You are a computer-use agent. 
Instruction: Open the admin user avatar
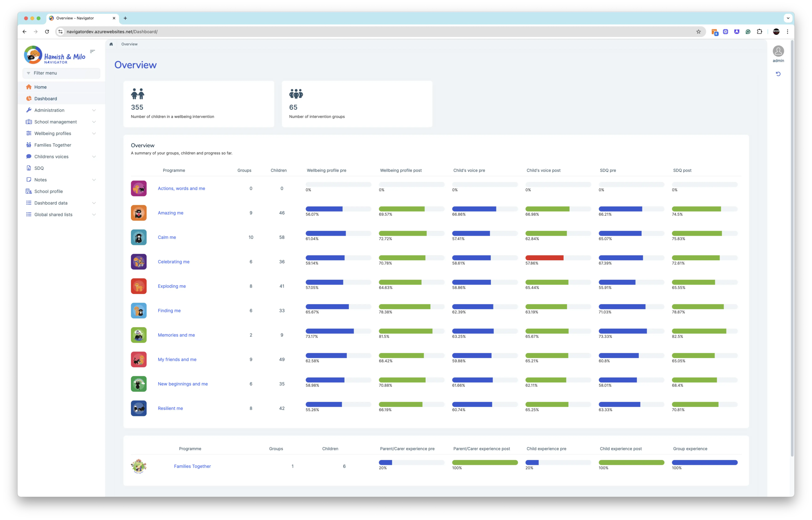pos(778,51)
